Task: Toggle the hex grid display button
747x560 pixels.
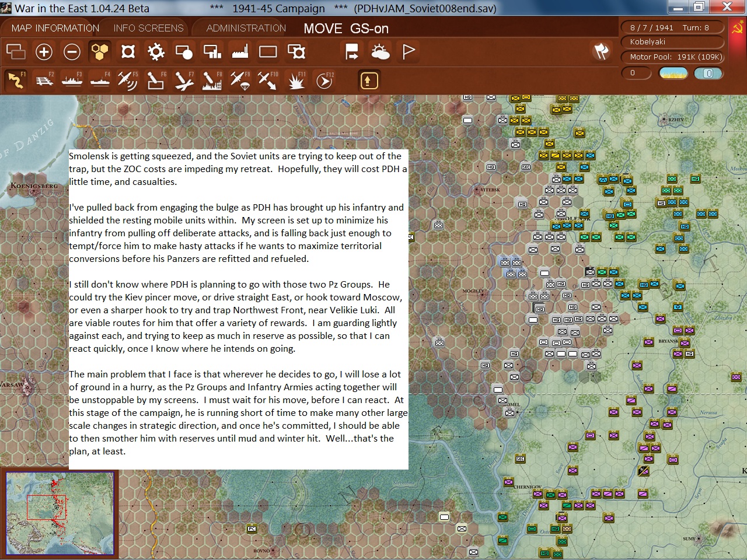Action: (100, 52)
